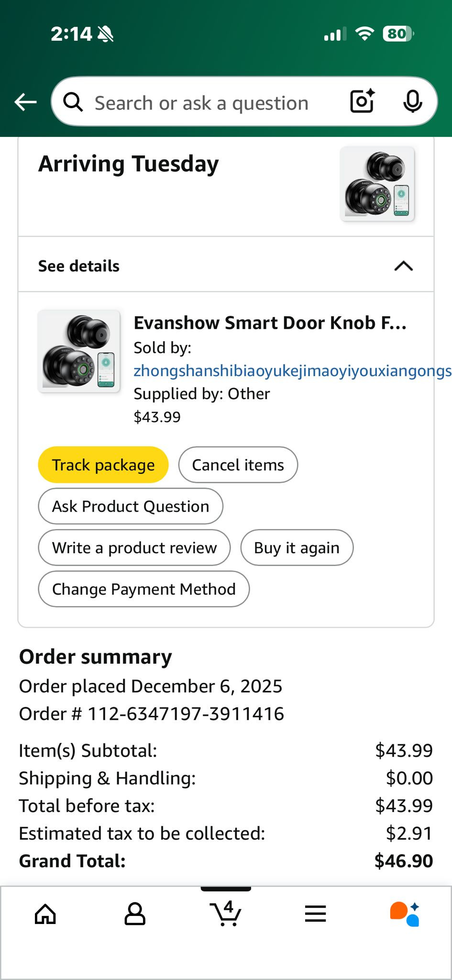Tap Ask Product Question button
452x980 pixels.
point(131,506)
